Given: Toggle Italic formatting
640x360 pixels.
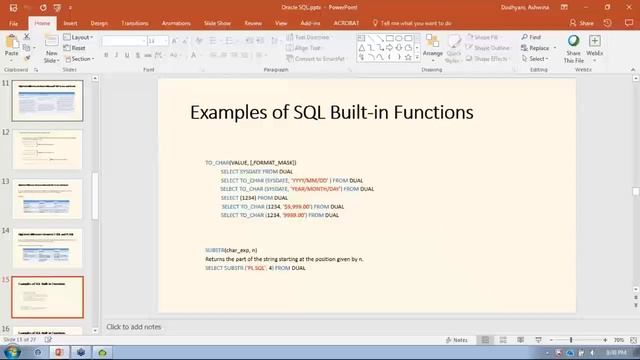Looking at the screenshot, I should pyautogui.click(x=116, y=55).
